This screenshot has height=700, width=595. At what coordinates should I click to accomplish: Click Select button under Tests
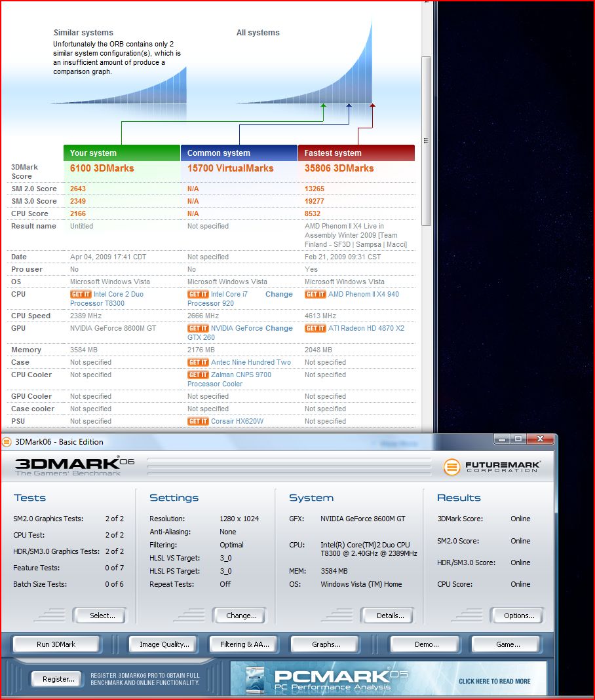click(99, 615)
